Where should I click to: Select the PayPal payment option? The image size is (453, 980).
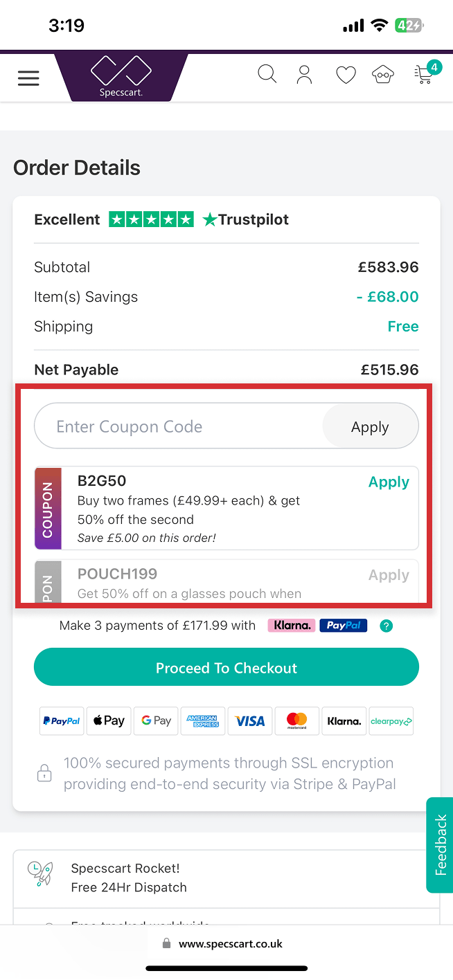[x=61, y=720]
